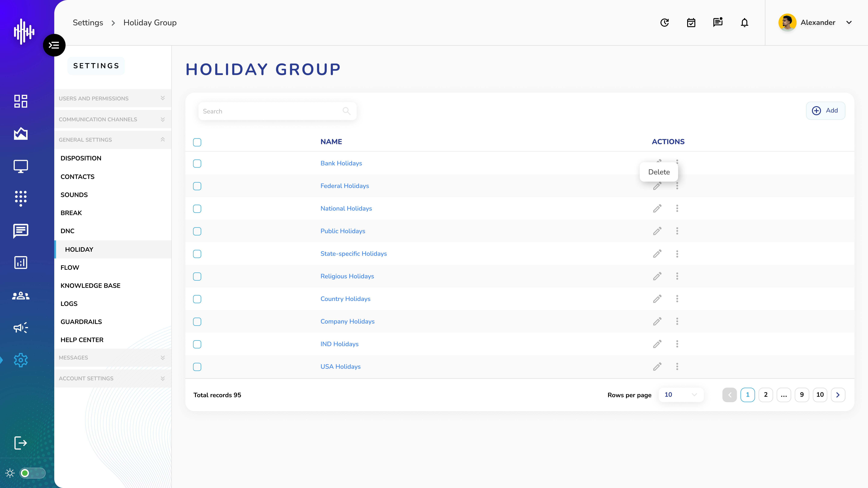The width and height of the screenshot is (868, 488).
Task: Click the search magnifier icon
Action: point(346,111)
